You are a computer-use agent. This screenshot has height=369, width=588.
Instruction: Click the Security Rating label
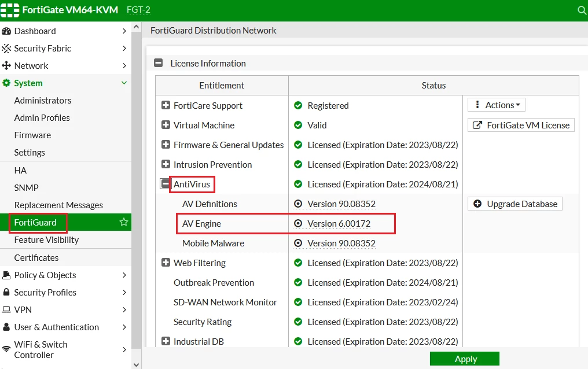click(x=203, y=322)
